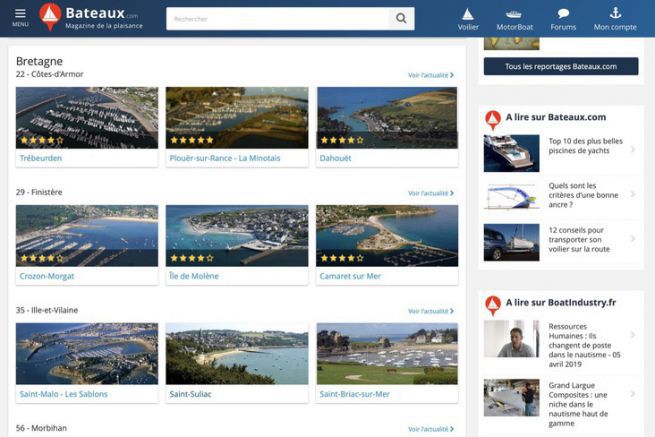This screenshot has height=437, width=655.
Task: Open the Saint-Malo Les Sablons photo
Action: (87, 353)
